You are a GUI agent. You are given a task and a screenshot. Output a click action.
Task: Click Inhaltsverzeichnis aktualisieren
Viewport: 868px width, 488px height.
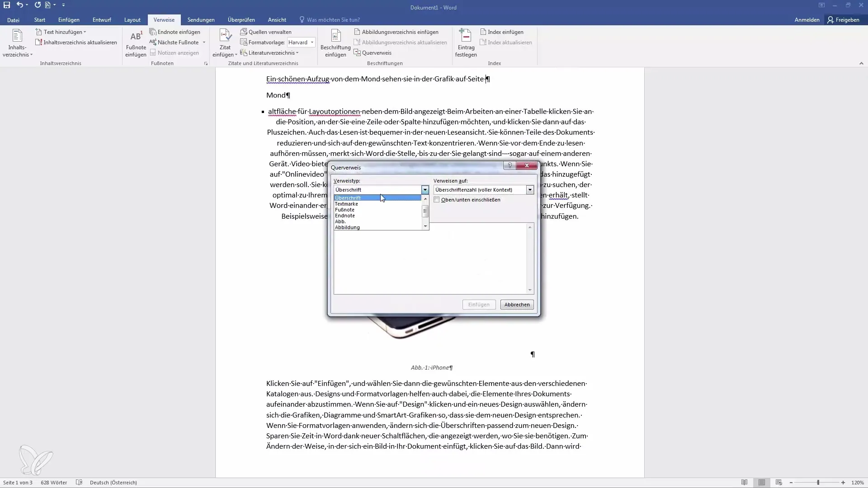click(76, 42)
